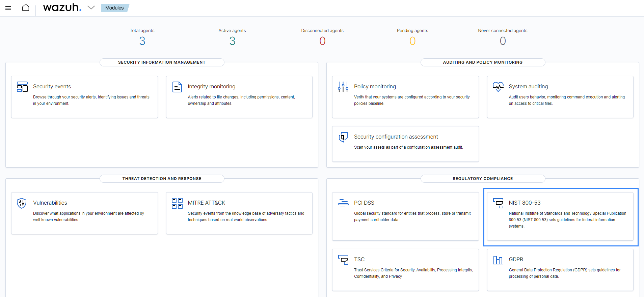Click the Pending agents count 0
The width and height of the screenshot is (644, 297).
click(x=412, y=41)
